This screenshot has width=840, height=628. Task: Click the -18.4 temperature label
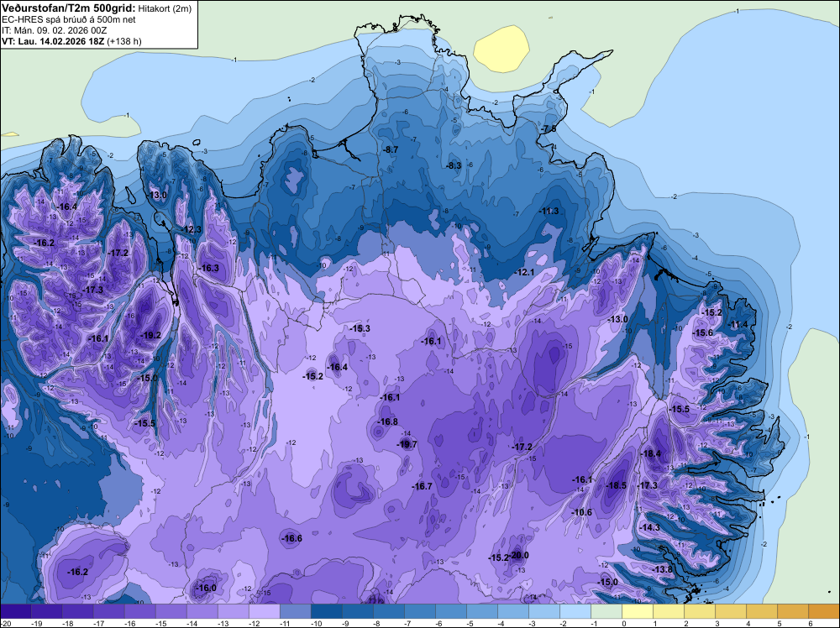pyautogui.click(x=651, y=453)
